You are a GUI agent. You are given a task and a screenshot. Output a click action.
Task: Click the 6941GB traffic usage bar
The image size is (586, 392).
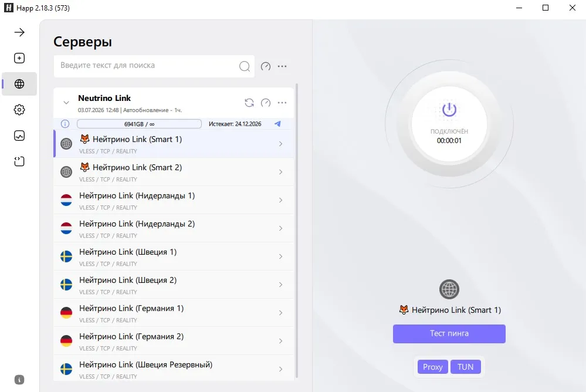[x=139, y=124]
